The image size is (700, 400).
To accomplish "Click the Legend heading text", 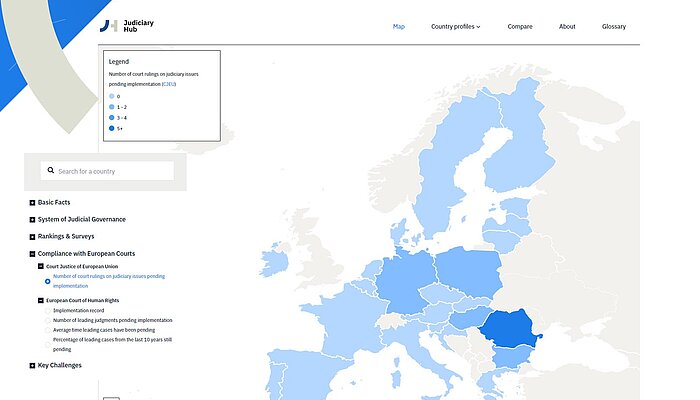I will click(119, 62).
